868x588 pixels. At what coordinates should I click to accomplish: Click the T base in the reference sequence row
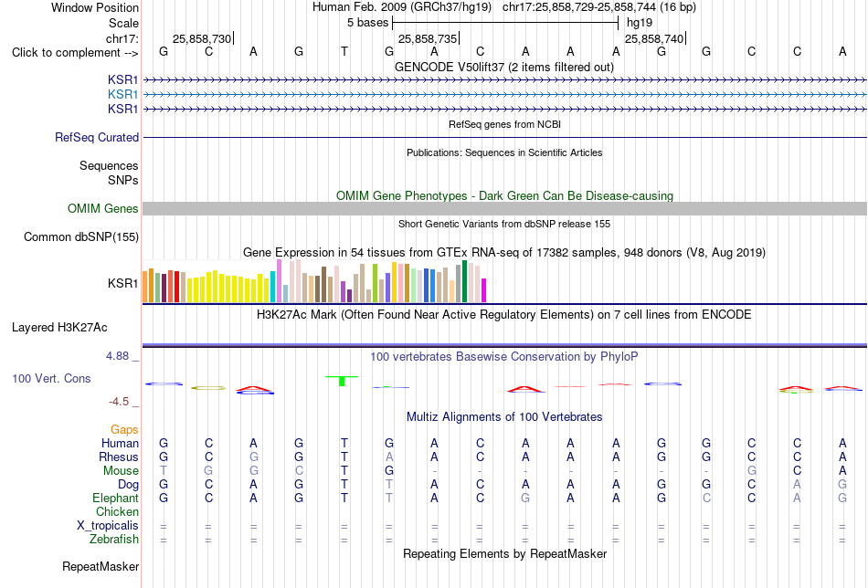(x=344, y=51)
